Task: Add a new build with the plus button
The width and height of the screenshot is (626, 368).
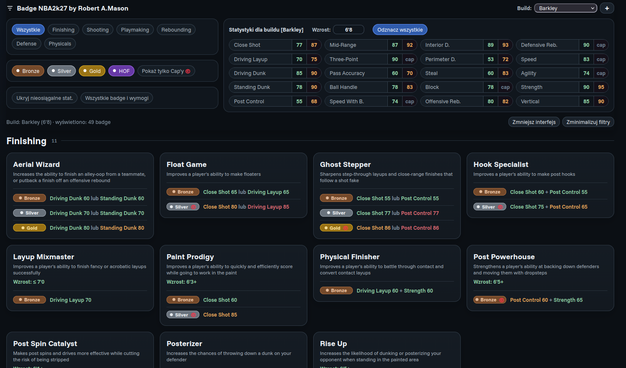Action: [x=607, y=8]
